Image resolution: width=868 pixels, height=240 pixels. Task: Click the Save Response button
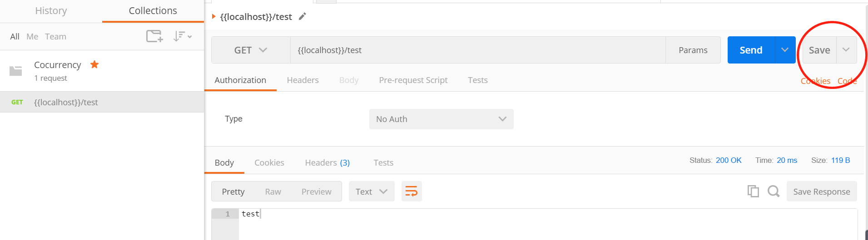(822, 191)
